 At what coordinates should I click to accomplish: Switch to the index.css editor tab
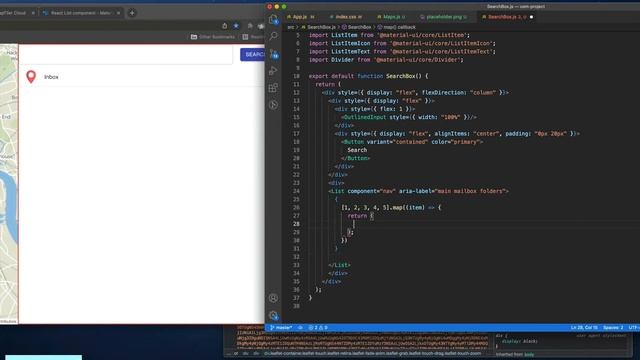[345, 17]
